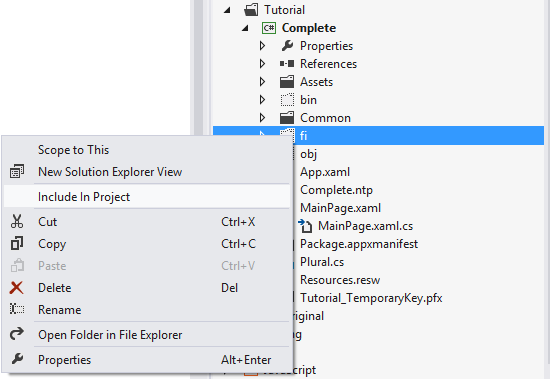Select the Resources.resw file

tap(340, 280)
